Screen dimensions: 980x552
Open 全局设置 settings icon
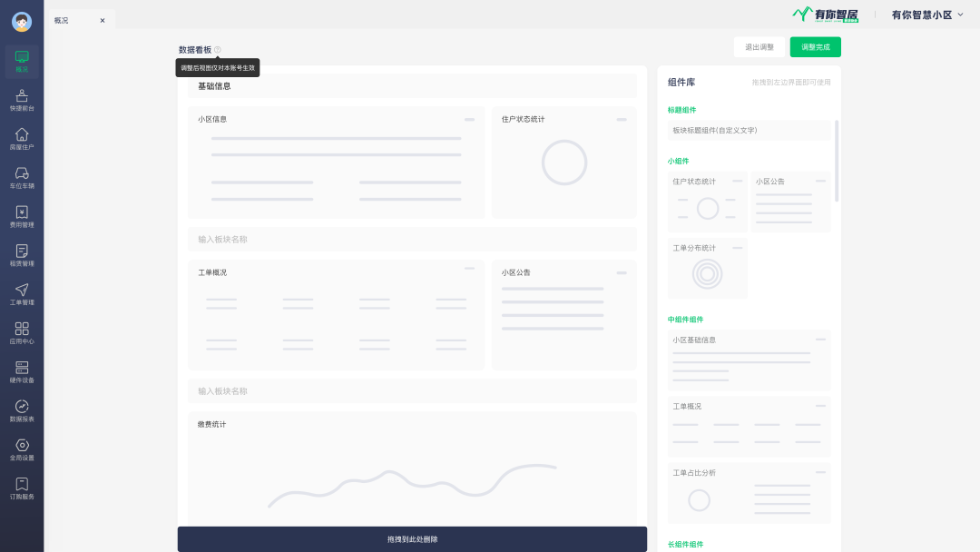point(22,449)
